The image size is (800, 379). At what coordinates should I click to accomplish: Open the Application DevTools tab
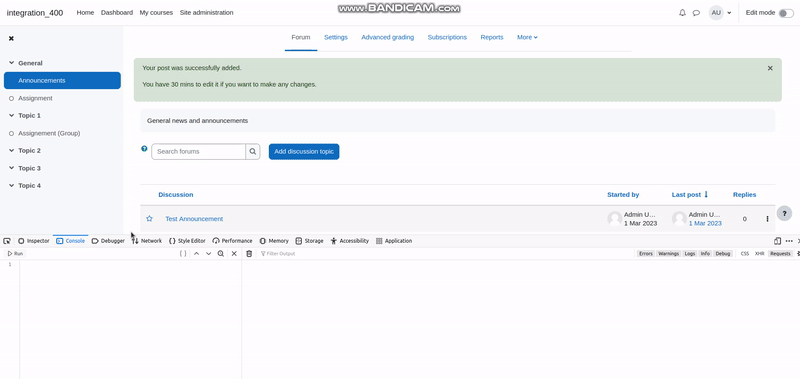tap(394, 241)
